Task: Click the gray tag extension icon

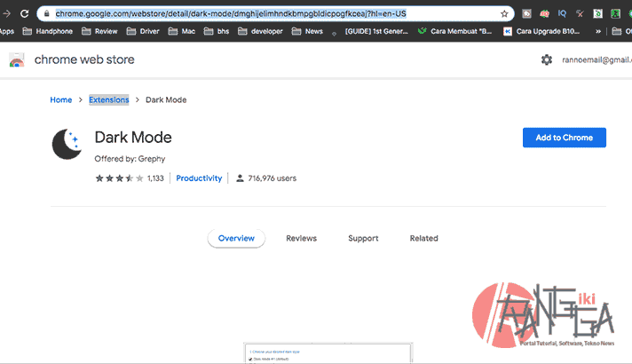Action: (x=526, y=13)
